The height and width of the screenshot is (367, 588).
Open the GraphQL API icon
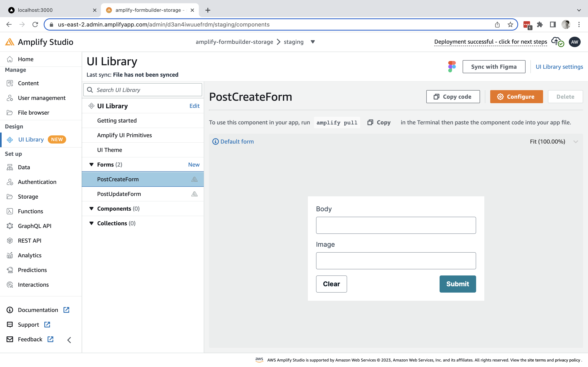10,226
